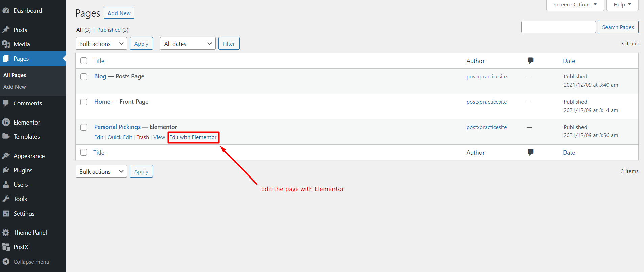This screenshot has width=644, height=272.
Task: Go to the Posts menu item
Action: point(20,30)
